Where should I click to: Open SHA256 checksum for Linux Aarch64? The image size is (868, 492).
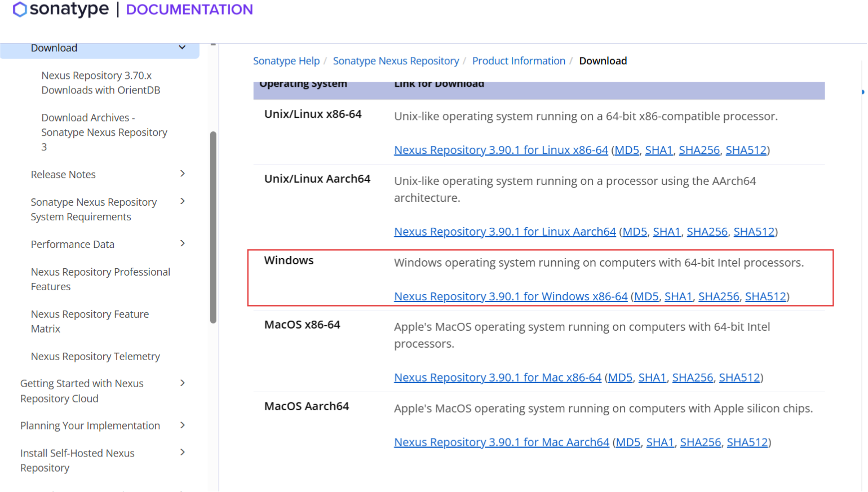707,232
